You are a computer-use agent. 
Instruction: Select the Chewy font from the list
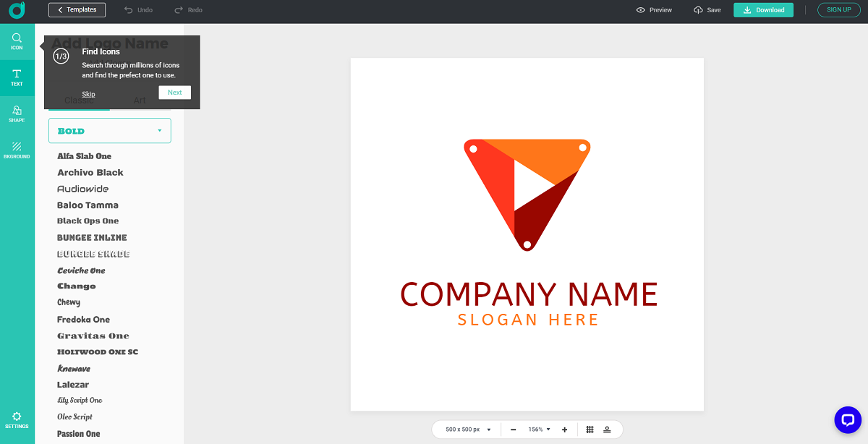(69, 302)
